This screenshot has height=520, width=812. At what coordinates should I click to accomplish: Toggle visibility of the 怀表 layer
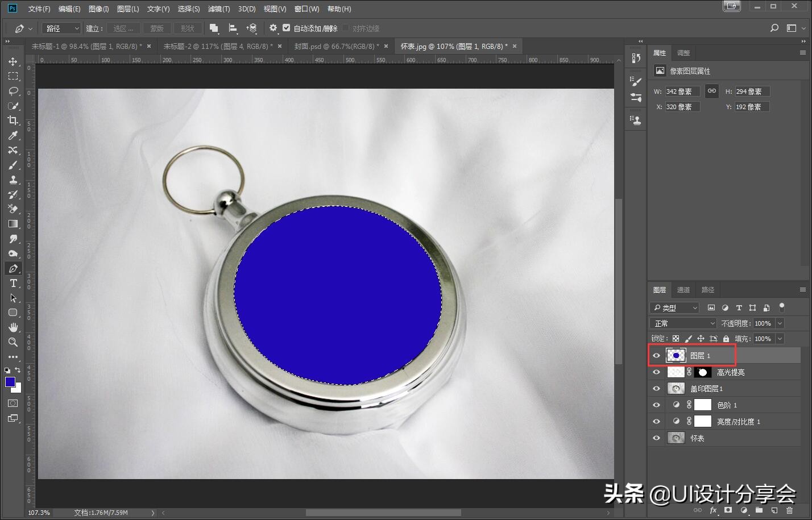pos(656,438)
